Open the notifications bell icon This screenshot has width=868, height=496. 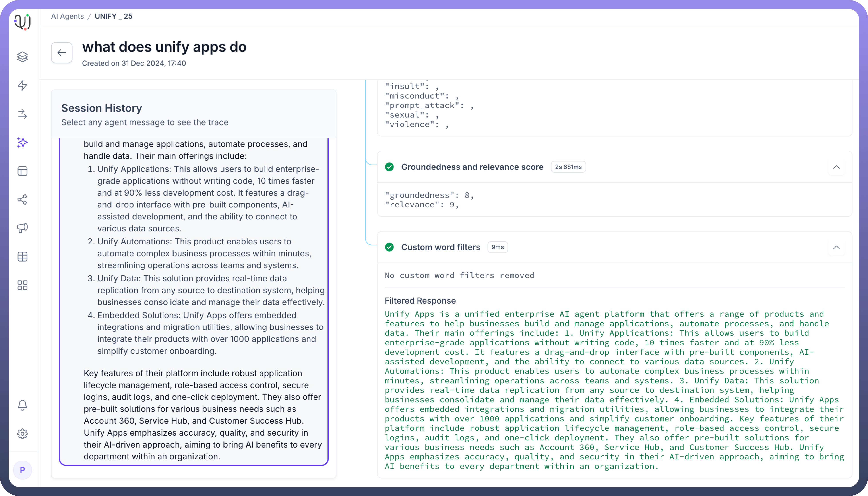point(23,405)
